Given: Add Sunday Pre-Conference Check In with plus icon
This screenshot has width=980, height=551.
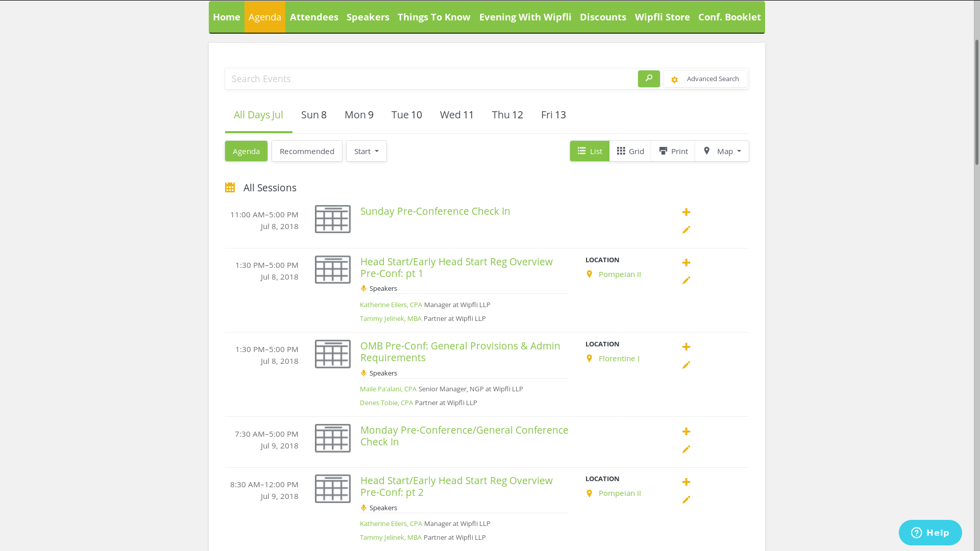Looking at the screenshot, I should click(x=687, y=212).
